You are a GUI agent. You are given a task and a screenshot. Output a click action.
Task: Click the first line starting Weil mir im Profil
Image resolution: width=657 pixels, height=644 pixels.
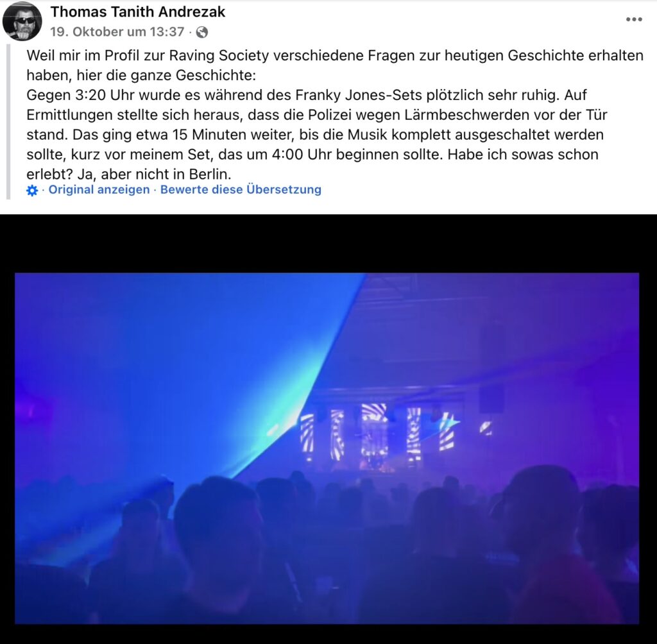(335, 55)
